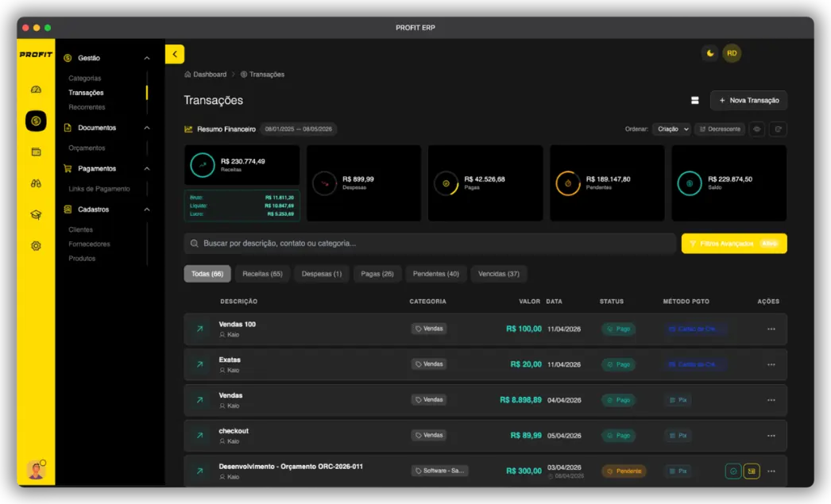The height and width of the screenshot is (504, 831).
Task: Collapse the Pagamentos section
Action: click(147, 168)
